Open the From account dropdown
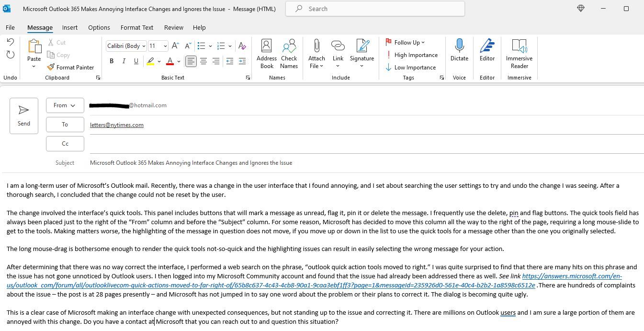Screen dimensions: 644x331 [x=65, y=105]
